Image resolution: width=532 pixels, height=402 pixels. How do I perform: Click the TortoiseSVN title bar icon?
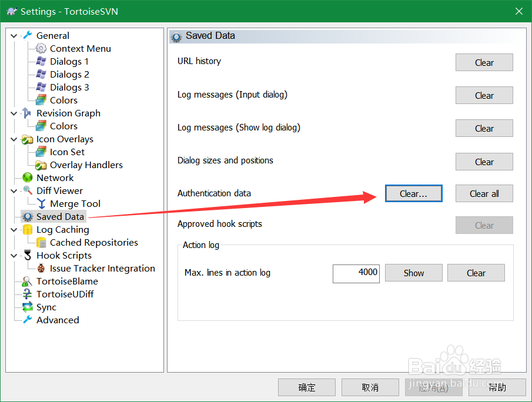pyautogui.click(x=12, y=11)
